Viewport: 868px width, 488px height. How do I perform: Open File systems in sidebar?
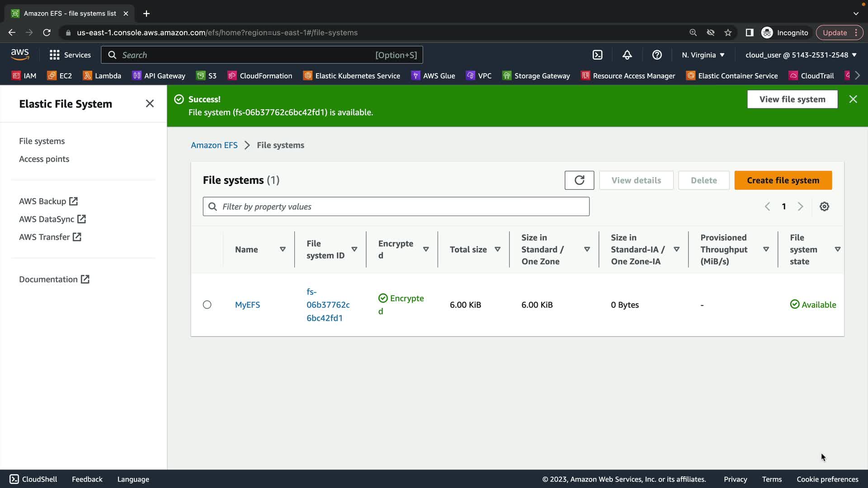pyautogui.click(x=42, y=141)
